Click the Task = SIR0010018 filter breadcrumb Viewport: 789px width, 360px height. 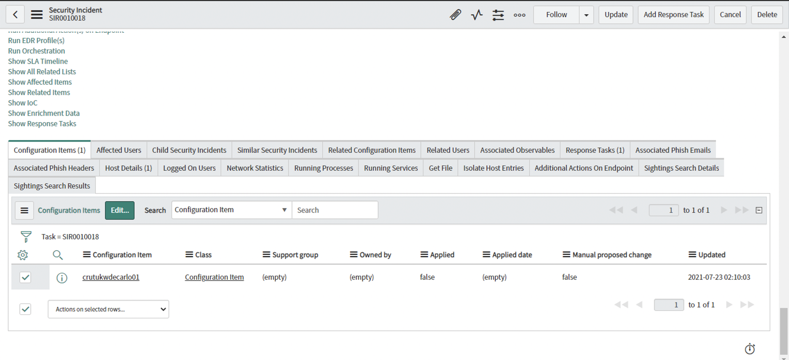pos(70,237)
